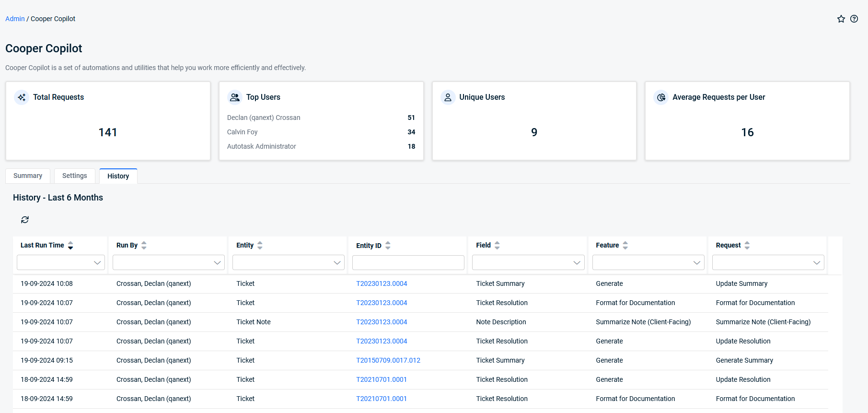Go to Admin breadcrumb link

(x=15, y=19)
